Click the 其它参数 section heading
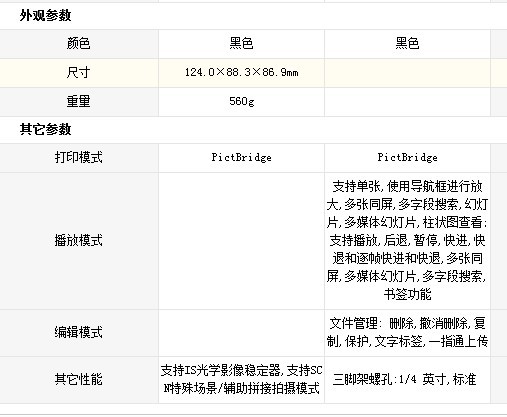 point(45,129)
